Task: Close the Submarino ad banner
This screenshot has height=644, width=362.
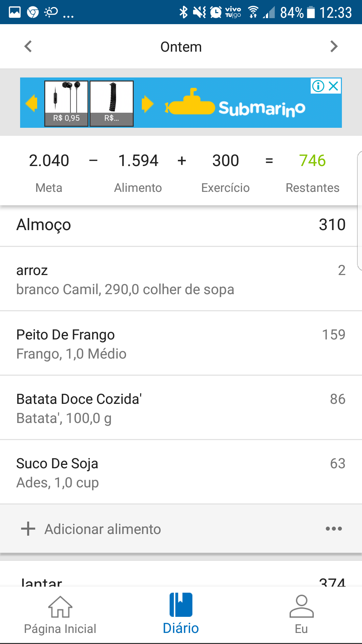Action: click(334, 86)
